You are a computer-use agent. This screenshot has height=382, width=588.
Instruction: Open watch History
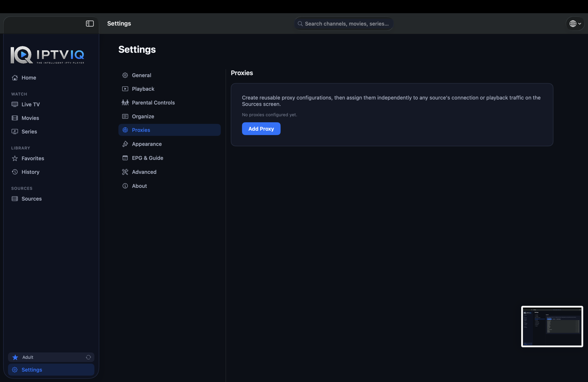click(x=51, y=172)
